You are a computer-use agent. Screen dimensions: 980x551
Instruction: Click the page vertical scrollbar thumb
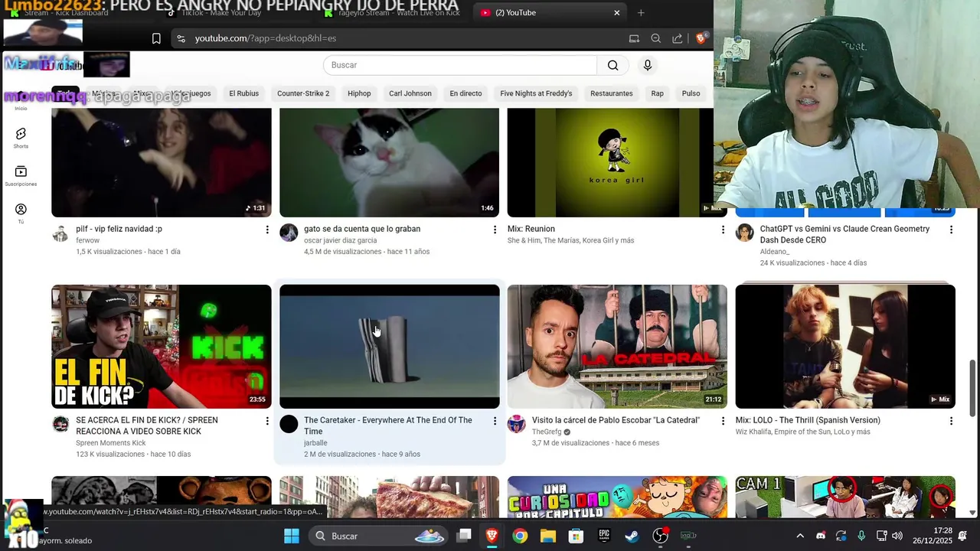973,387
